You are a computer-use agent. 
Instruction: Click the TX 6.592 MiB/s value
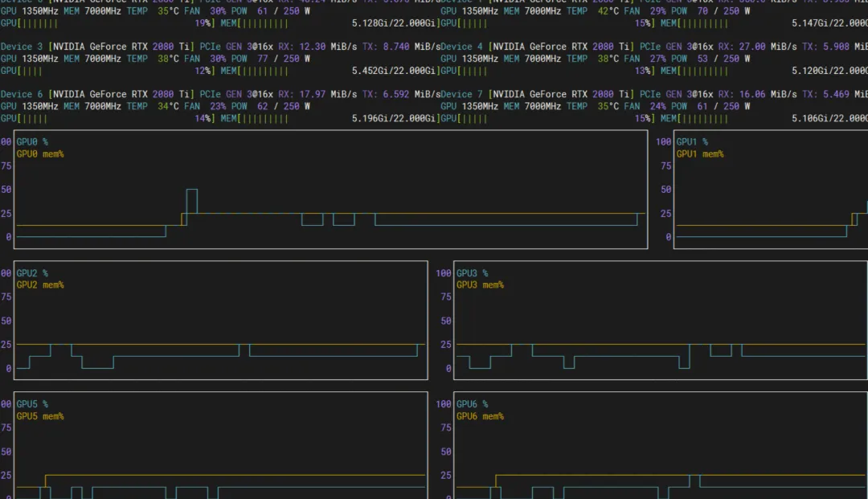(x=401, y=94)
